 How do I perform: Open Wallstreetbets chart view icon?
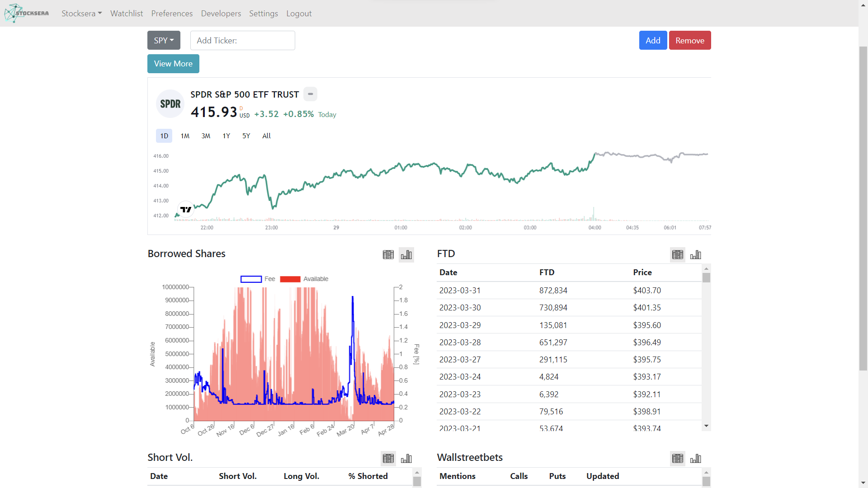coord(695,459)
